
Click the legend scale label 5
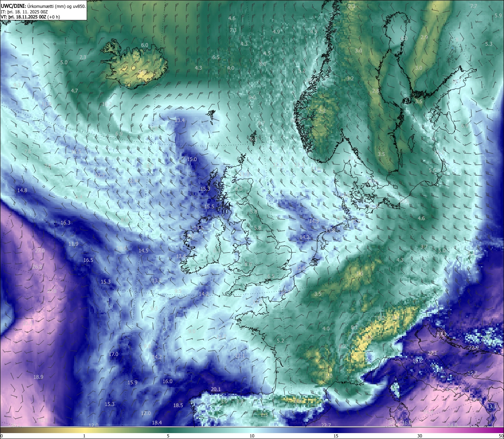coord(168,436)
